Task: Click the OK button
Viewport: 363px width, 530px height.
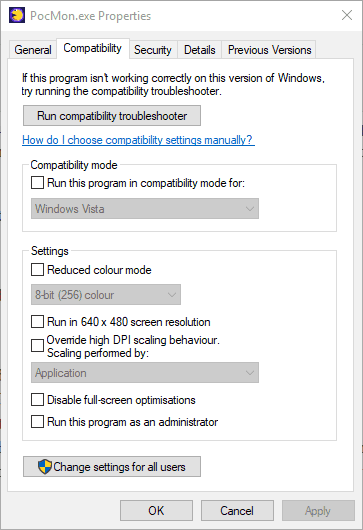Action: pos(156,510)
